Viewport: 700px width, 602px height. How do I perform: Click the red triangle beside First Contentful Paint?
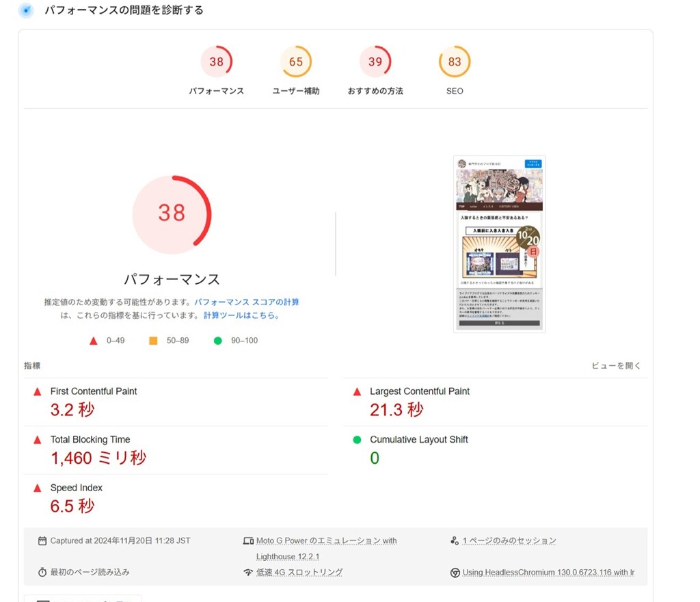point(38,392)
